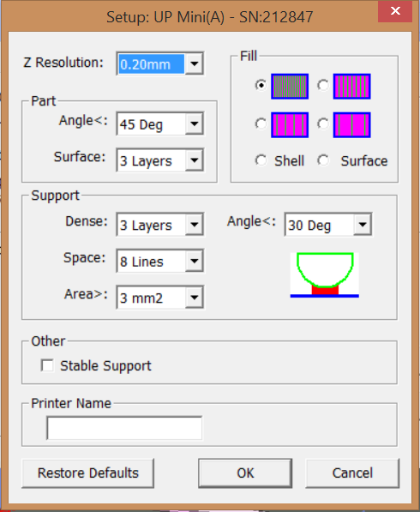Select the densest fill pattern icon
This screenshot has height=512, width=420.
[290, 87]
